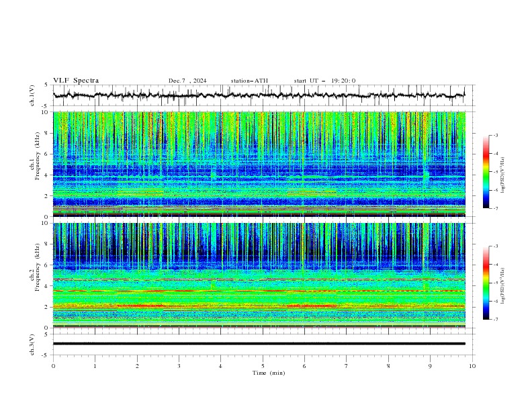The width and height of the screenshot is (532, 411).
Task: Click time axis tick label "2"
Action: click(137, 366)
